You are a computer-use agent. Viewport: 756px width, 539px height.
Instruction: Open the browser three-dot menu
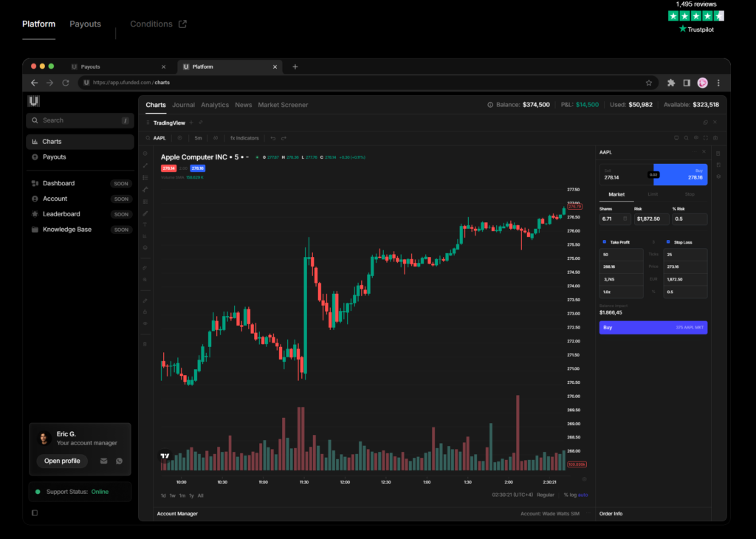(x=718, y=83)
